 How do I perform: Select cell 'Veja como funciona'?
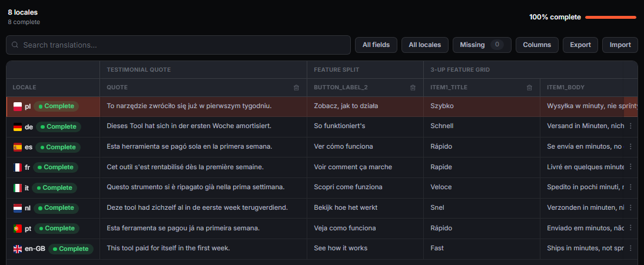pyautogui.click(x=365, y=228)
